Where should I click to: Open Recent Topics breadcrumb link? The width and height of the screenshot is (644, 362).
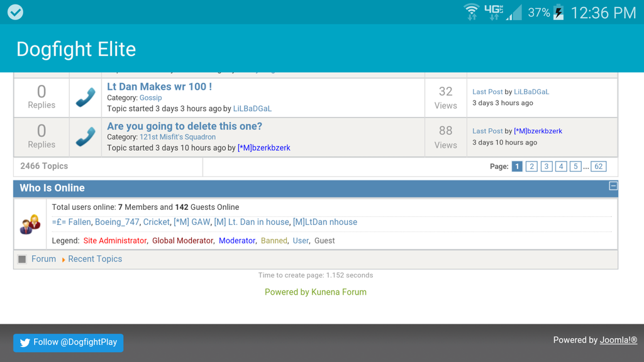(95, 259)
